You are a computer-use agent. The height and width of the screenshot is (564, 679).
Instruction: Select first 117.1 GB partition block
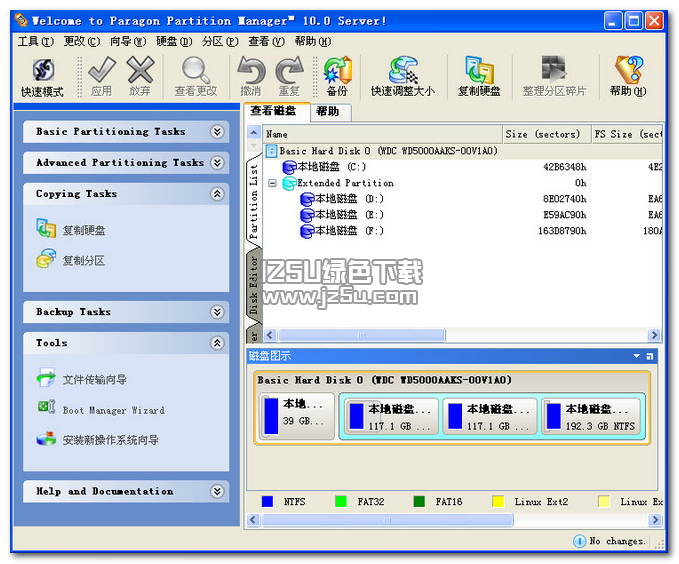[x=391, y=417]
